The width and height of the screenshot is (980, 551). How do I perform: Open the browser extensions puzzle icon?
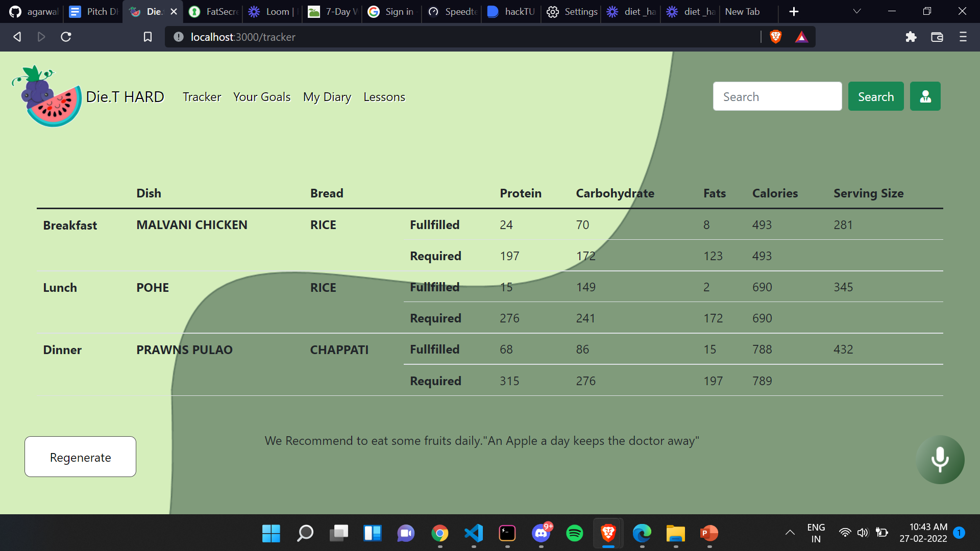911,37
